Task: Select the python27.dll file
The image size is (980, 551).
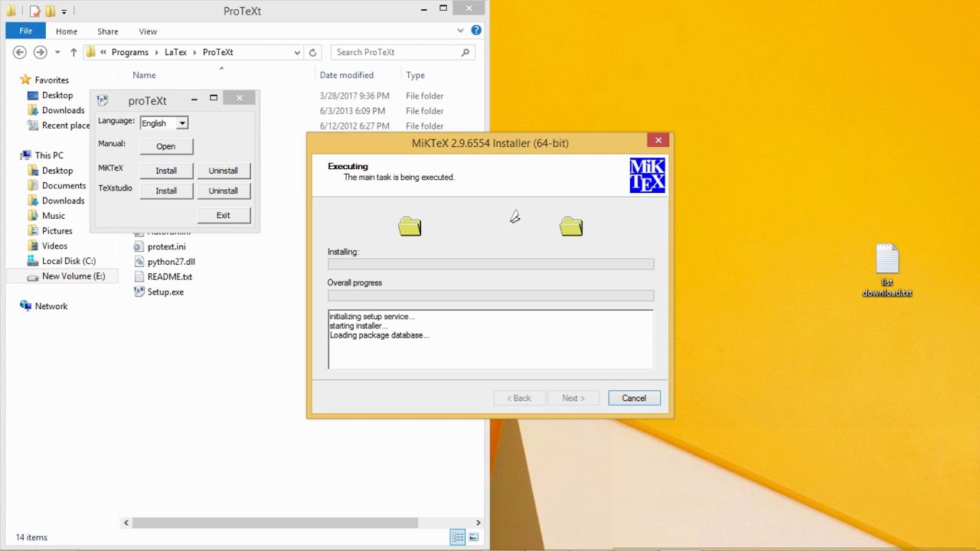Action: click(165, 262)
